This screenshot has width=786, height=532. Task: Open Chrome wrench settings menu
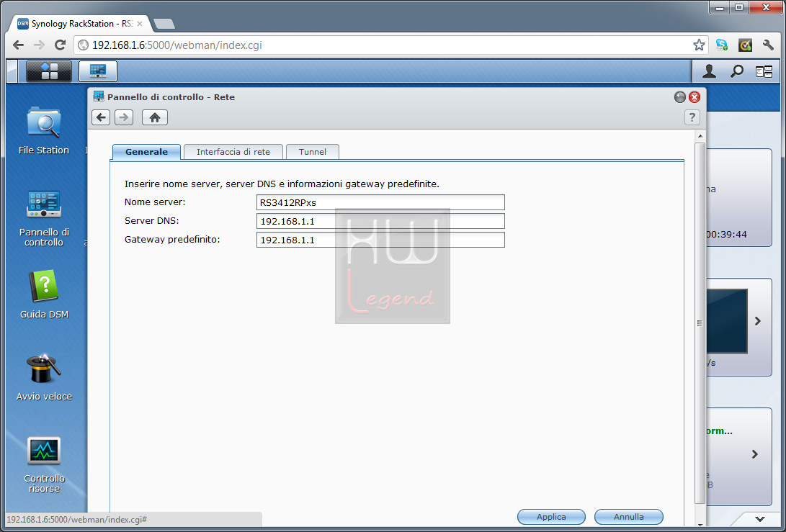[x=768, y=45]
